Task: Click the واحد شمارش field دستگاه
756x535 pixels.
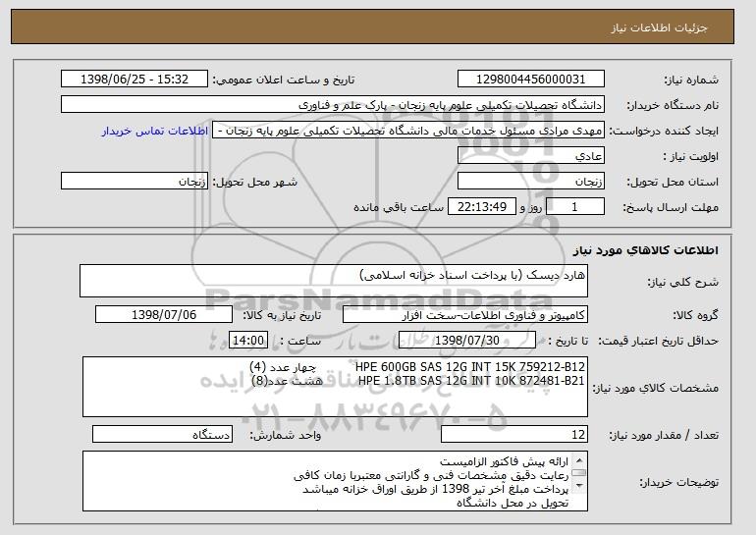Action: 162,434
